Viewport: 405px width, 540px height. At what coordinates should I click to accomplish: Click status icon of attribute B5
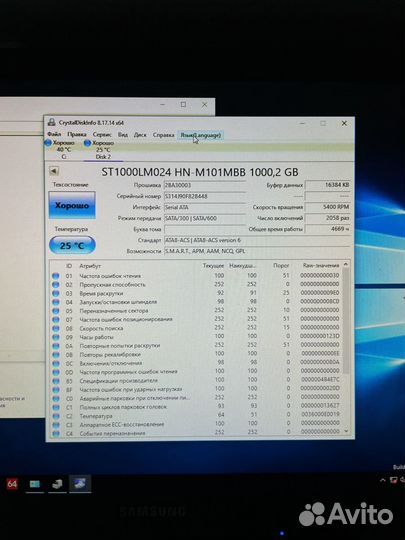click(x=55, y=381)
